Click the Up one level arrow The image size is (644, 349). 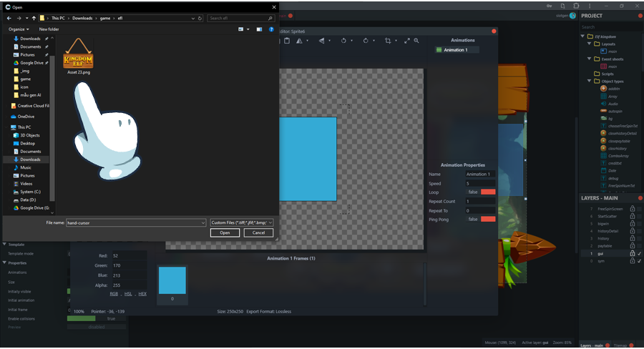[x=34, y=18]
